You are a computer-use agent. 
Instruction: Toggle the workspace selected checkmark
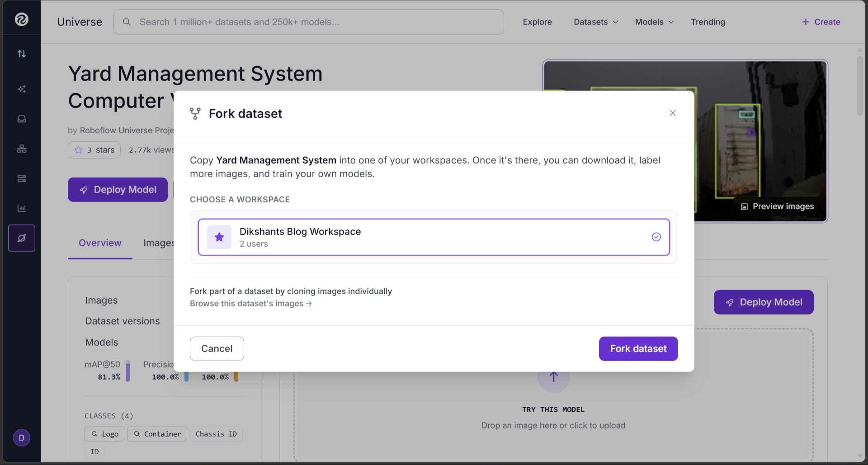(x=656, y=237)
